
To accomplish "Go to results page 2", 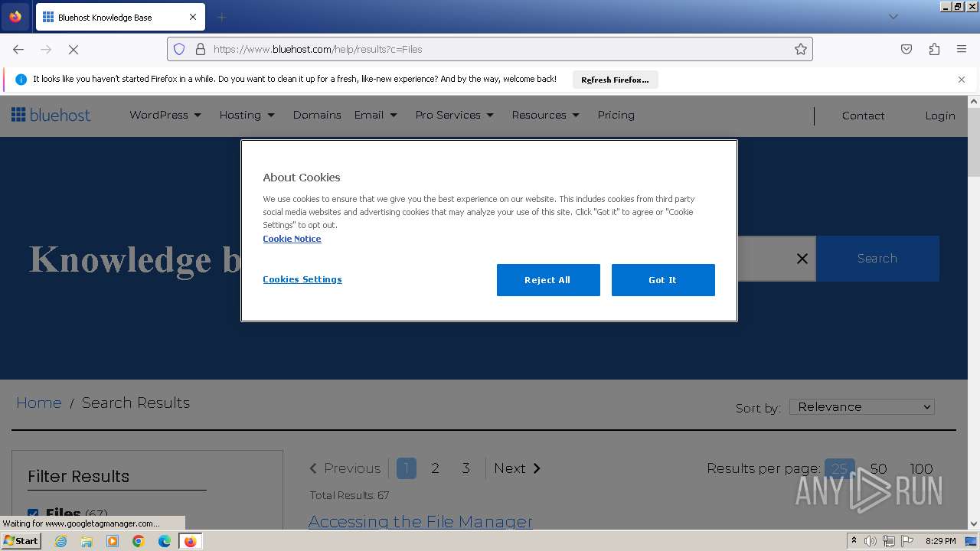I will click(x=435, y=468).
